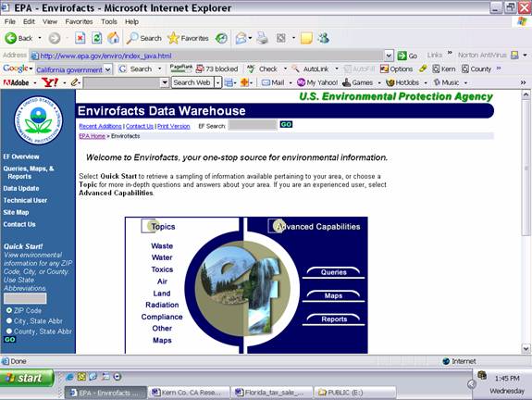Click the Messenger people icon
The image size is (532, 400).
pos(323,38)
